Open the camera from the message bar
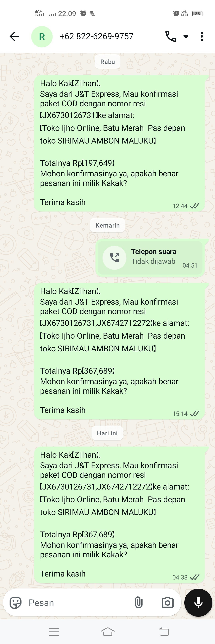 click(x=167, y=603)
